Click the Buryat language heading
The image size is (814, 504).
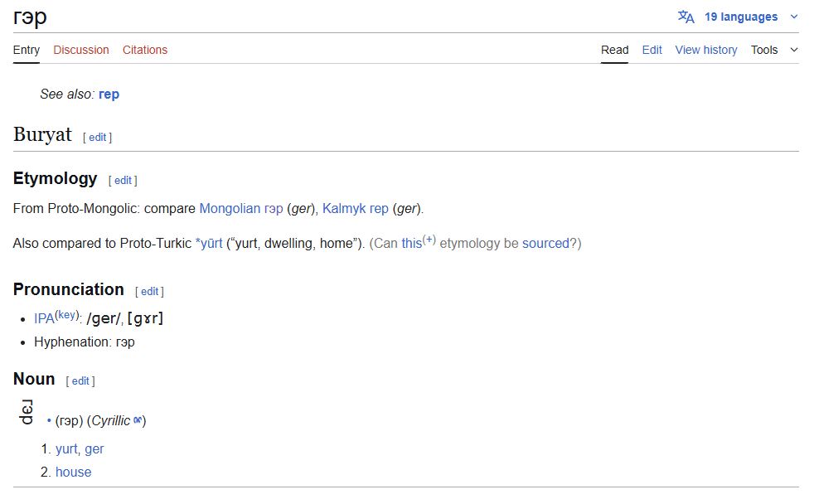pyautogui.click(x=42, y=134)
